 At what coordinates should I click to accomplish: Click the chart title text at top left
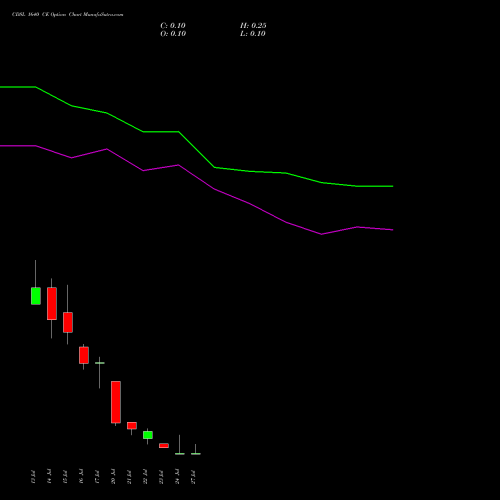[68, 15]
